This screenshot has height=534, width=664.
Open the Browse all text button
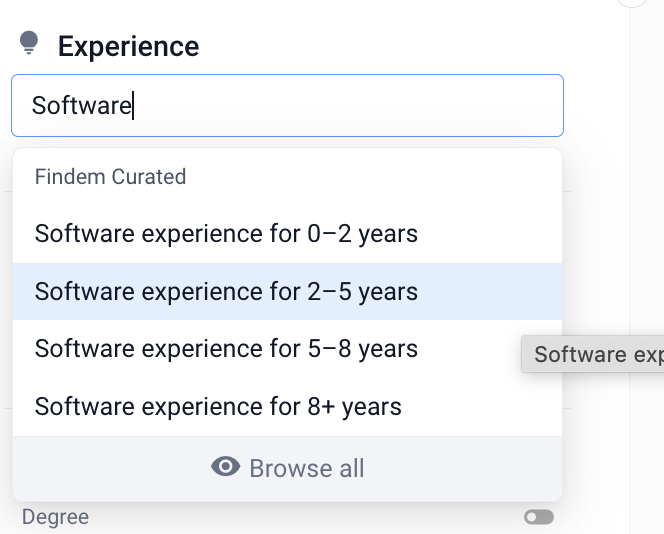coord(306,468)
